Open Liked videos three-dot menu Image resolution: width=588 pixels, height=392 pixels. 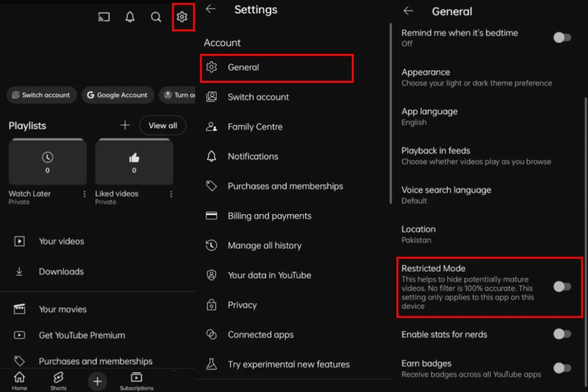tap(171, 194)
